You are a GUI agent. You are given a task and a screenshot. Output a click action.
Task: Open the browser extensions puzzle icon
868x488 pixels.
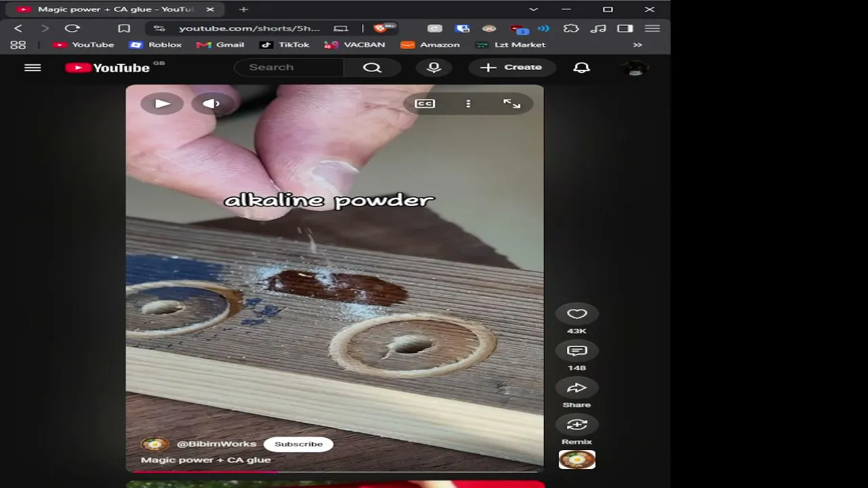coord(572,28)
